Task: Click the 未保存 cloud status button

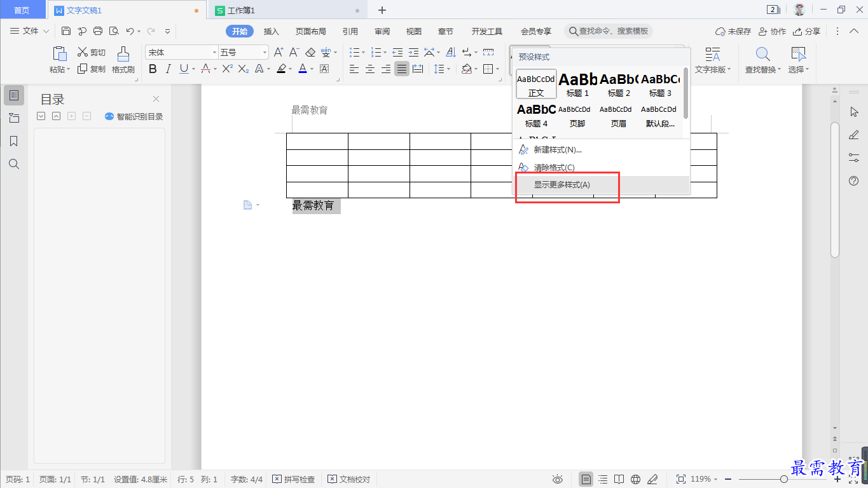Action: (733, 31)
